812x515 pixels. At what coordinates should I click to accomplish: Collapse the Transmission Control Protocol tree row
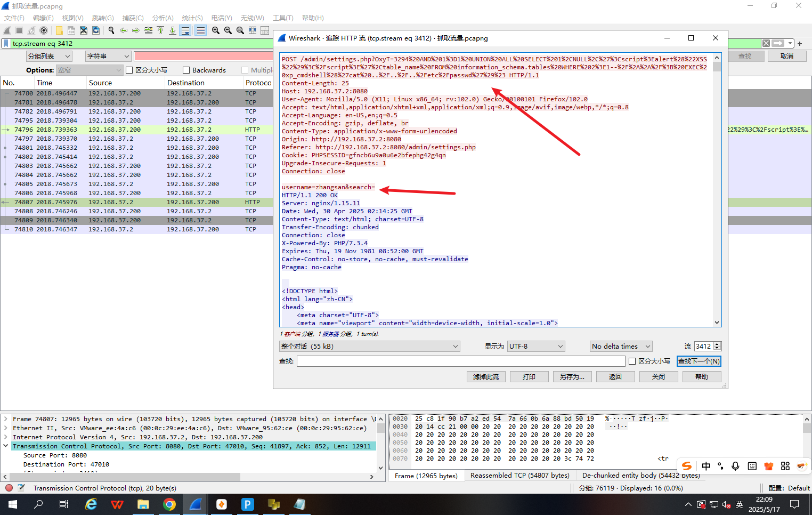(x=6, y=446)
